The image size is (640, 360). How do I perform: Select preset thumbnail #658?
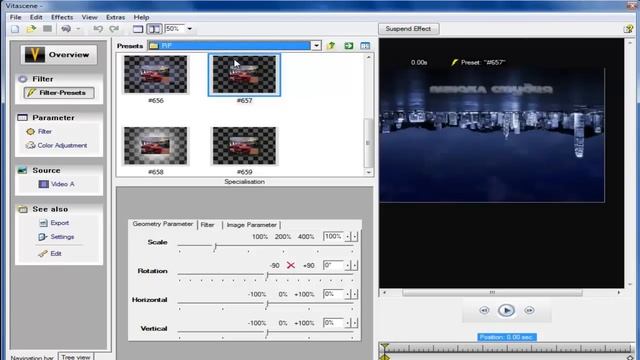[156, 146]
